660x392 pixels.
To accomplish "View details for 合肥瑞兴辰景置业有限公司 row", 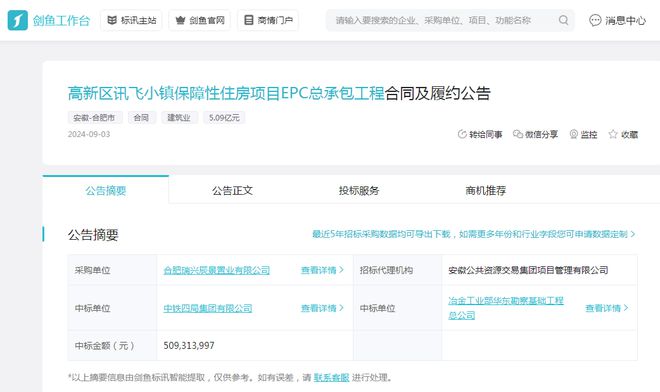I will 322,270.
